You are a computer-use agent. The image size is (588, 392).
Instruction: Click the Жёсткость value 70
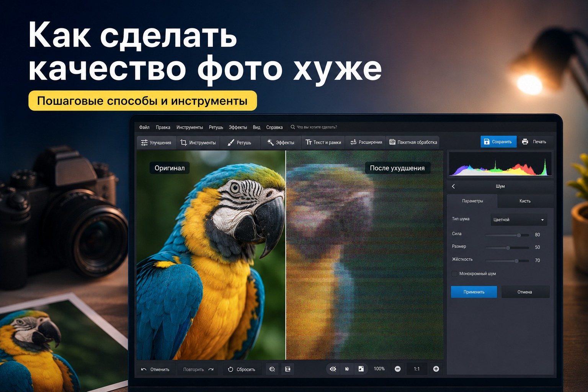(x=537, y=260)
